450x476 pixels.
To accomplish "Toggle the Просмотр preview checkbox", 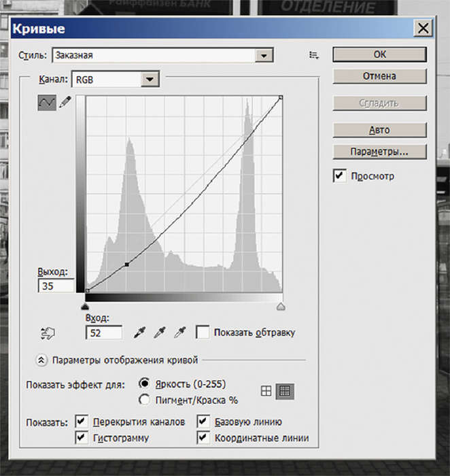I will tap(339, 176).
